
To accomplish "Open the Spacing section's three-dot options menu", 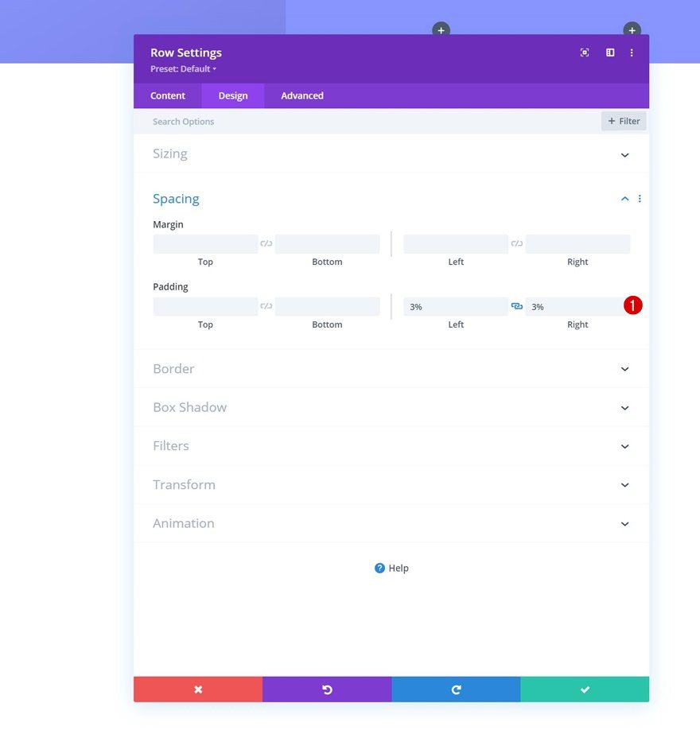I will coord(640,198).
